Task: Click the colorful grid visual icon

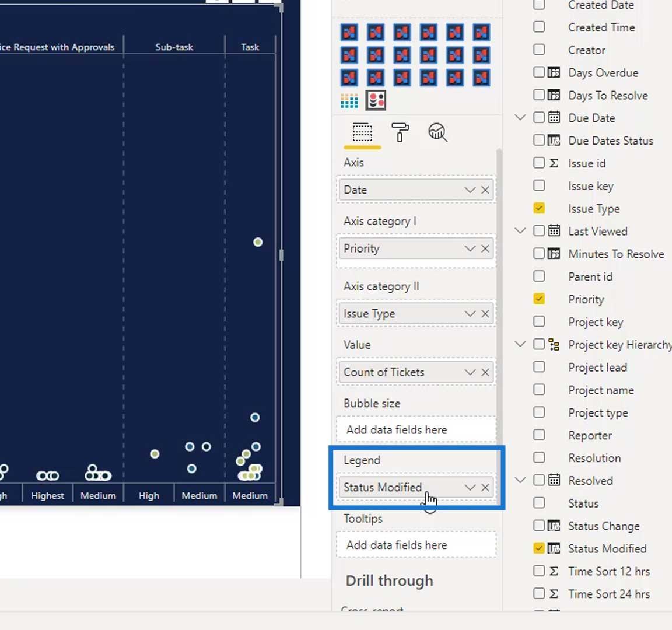Action: coord(349,101)
